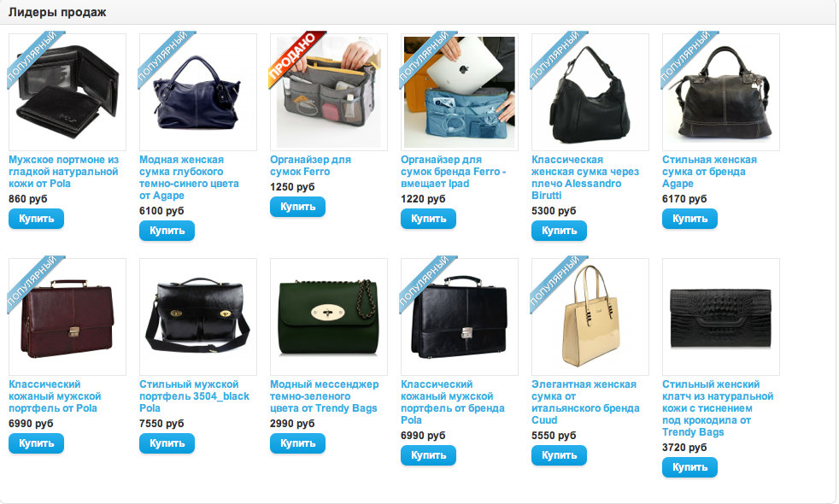This screenshot has width=839, height=504.
Task: Click the dark green messenger bag picture
Action: click(x=329, y=317)
